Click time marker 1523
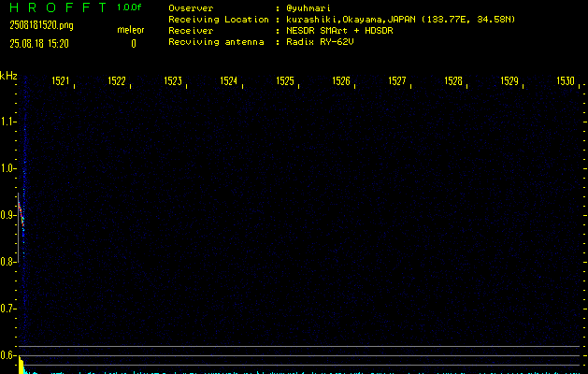Screen dimensions: 588x374 click(173, 81)
